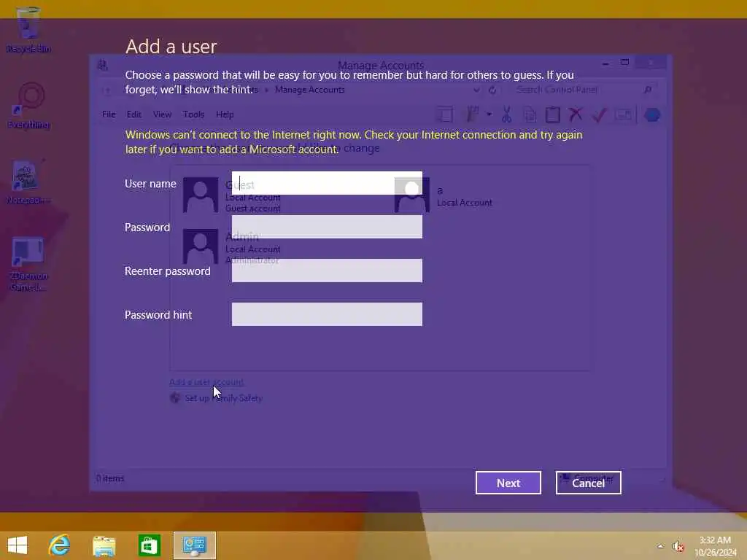
Task: Select Control Panel taskbar button
Action: coord(194,545)
